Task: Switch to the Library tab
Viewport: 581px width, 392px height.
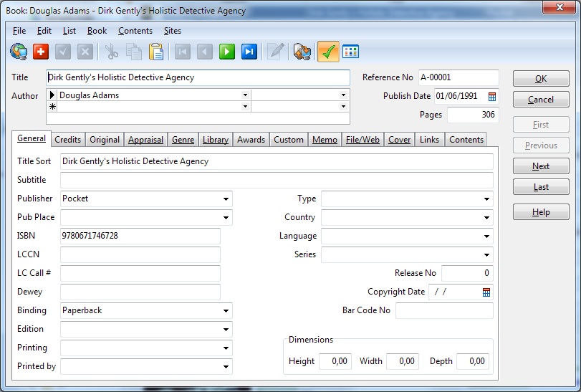Action: (216, 140)
